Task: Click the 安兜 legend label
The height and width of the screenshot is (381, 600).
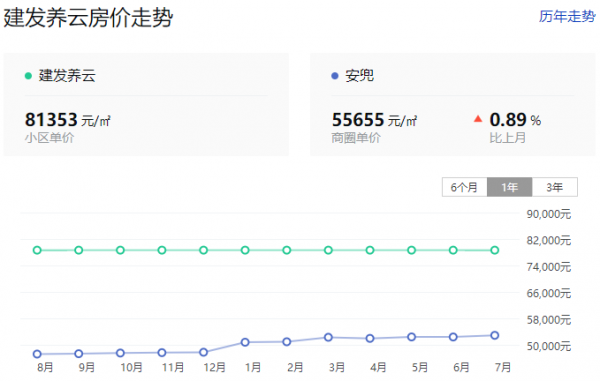Action: pyautogui.click(x=359, y=75)
